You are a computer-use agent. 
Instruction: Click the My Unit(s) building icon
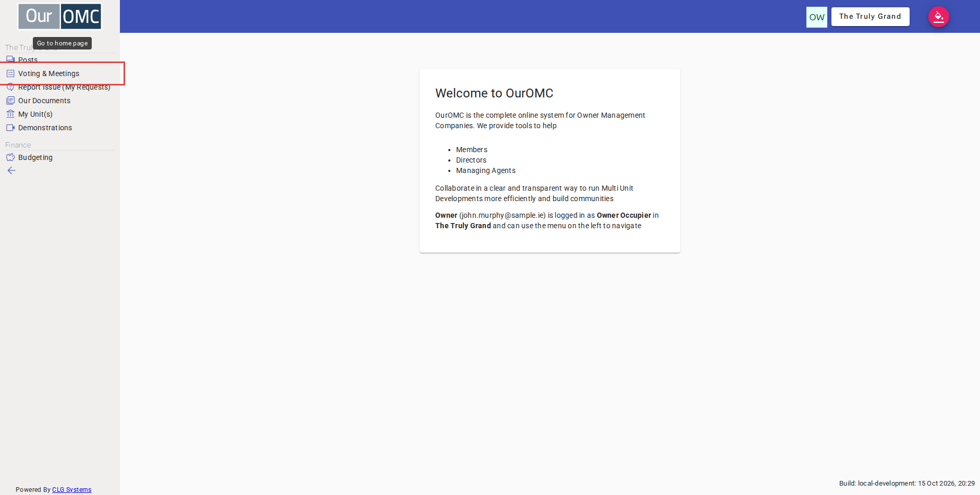(x=10, y=114)
